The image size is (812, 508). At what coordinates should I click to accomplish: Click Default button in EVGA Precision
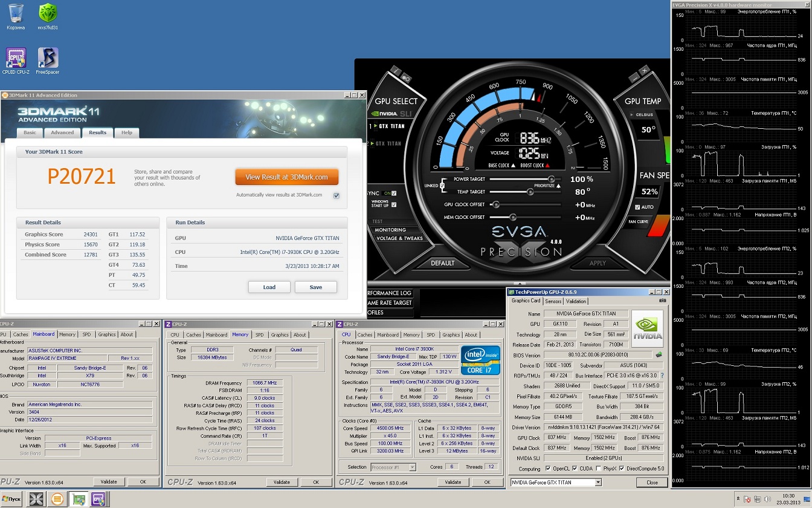(442, 263)
